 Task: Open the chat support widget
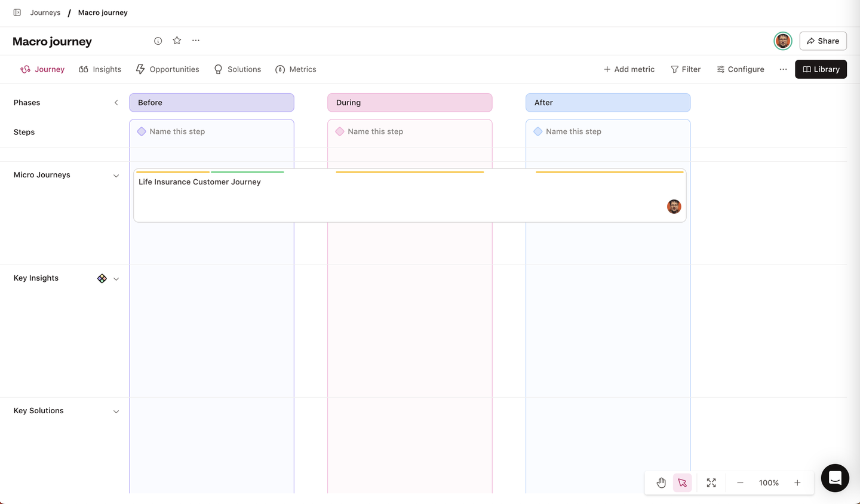[x=835, y=478]
